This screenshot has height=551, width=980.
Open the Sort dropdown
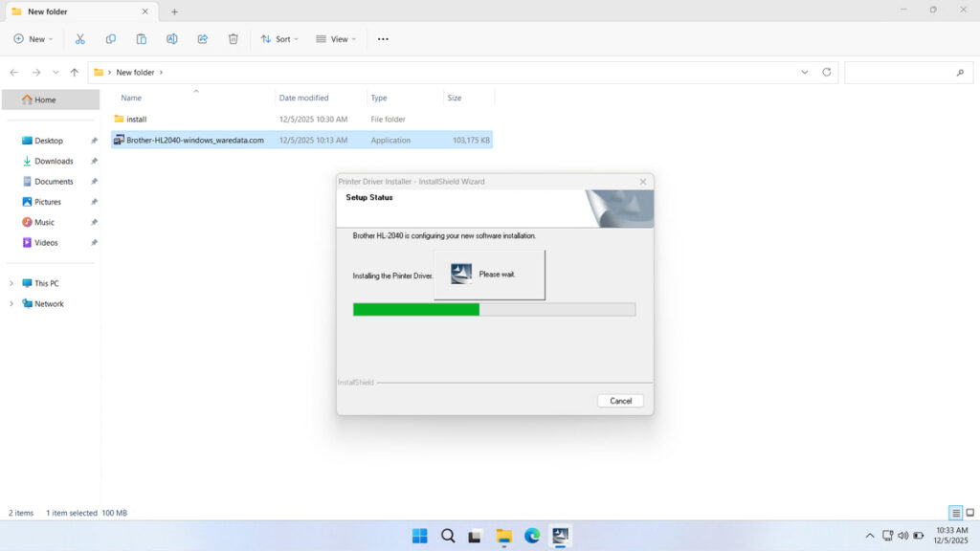(278, 38)
